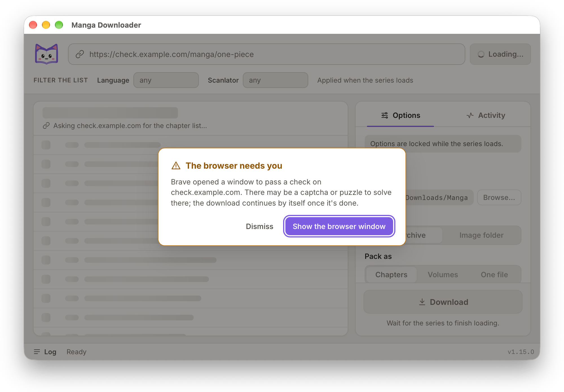Viewport: 564px width, 392px height.
Task: Click "Wait for the series to finish loading."
Action: 443,323
